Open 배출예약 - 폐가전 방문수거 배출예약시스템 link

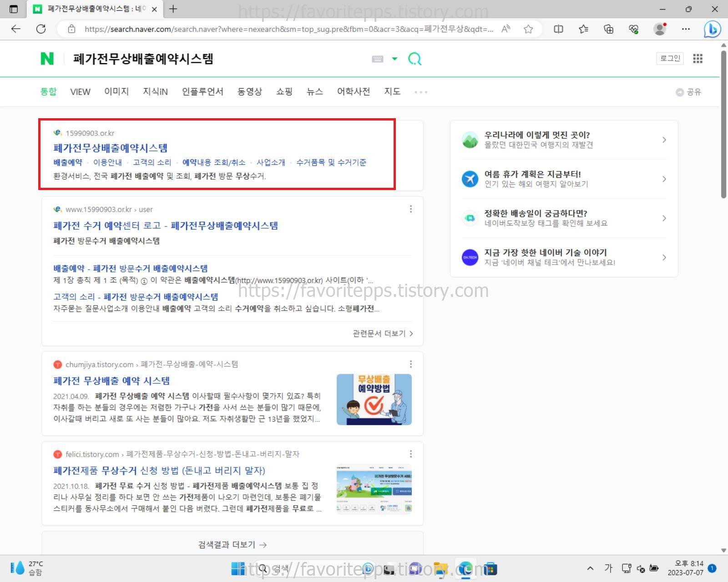(x=131, y=268)
